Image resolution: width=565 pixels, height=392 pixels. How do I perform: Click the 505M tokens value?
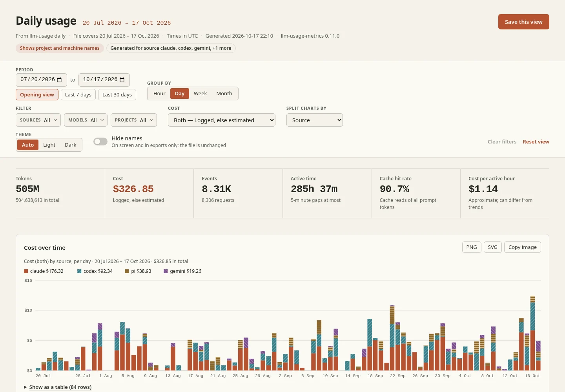tap(27, 189)
